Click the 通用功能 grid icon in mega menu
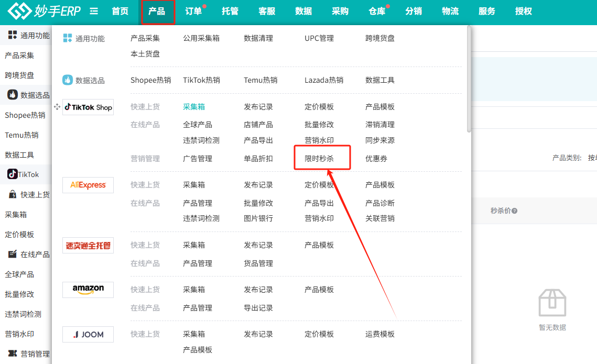The width and height of the screenshot is (597, 364). tap(68, 38)
